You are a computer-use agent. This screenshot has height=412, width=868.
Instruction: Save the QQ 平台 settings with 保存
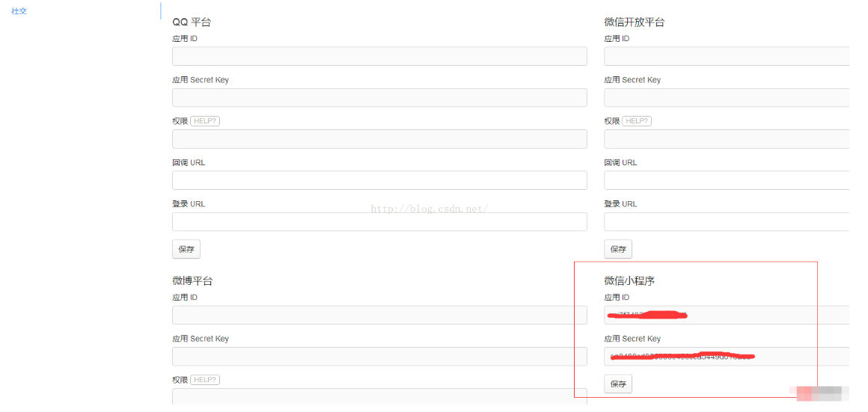point(186,249)
